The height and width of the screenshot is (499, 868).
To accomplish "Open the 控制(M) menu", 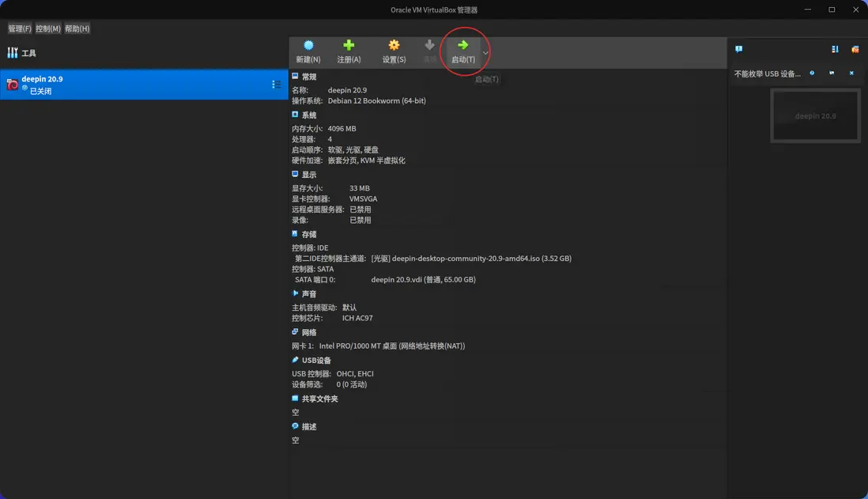I will [48, 28].
